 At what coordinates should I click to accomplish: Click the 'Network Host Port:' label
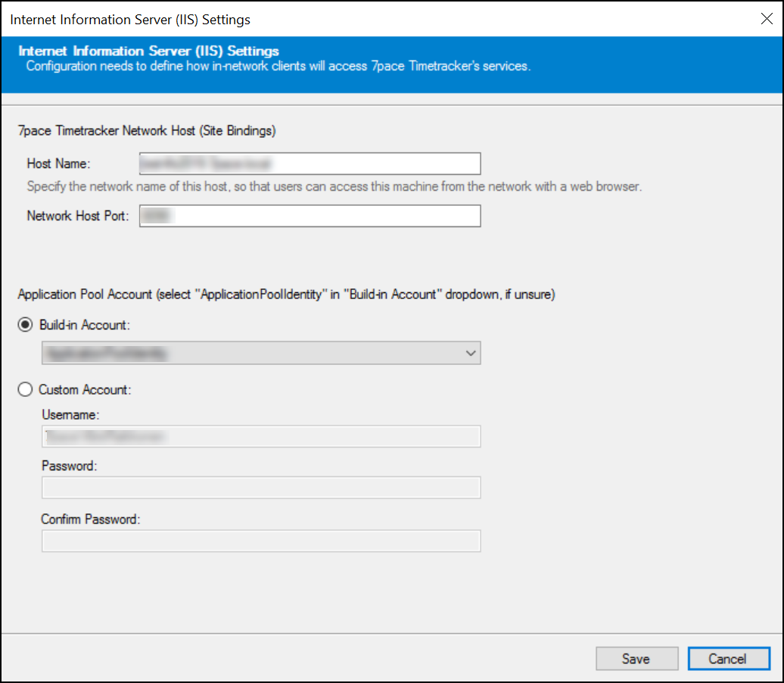pos(77,216)
